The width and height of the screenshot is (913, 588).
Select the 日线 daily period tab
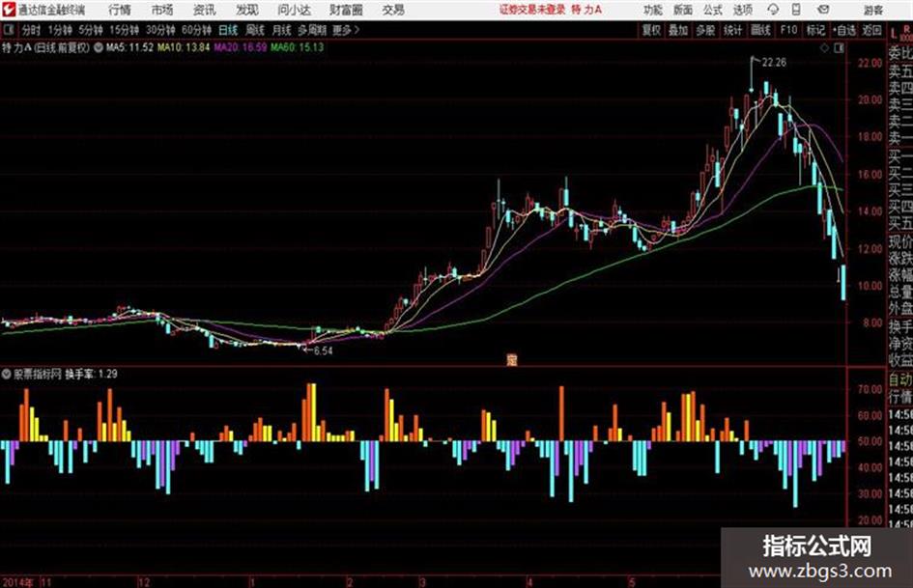click(228, 30)
